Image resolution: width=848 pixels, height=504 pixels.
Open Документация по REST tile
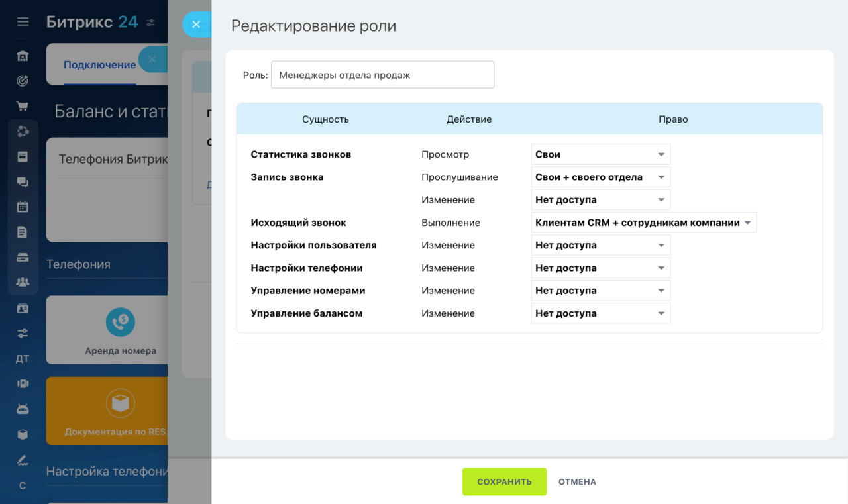pos(107,411)
